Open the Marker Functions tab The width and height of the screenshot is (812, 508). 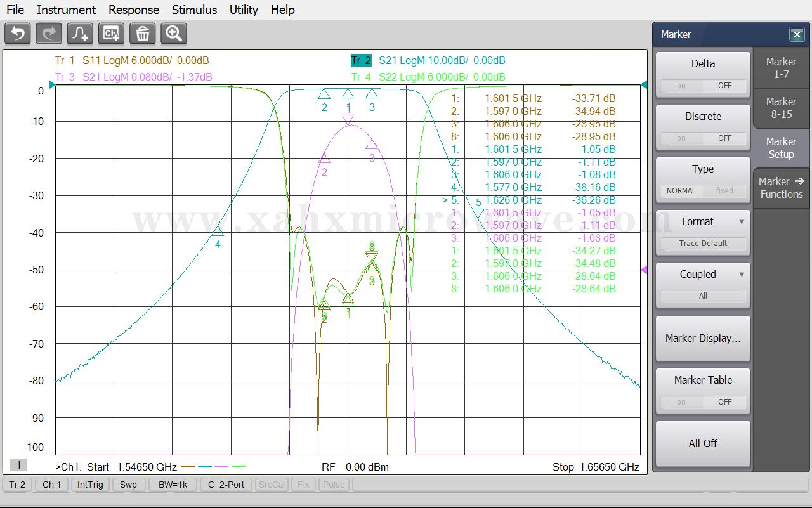[x=781, y=188]
